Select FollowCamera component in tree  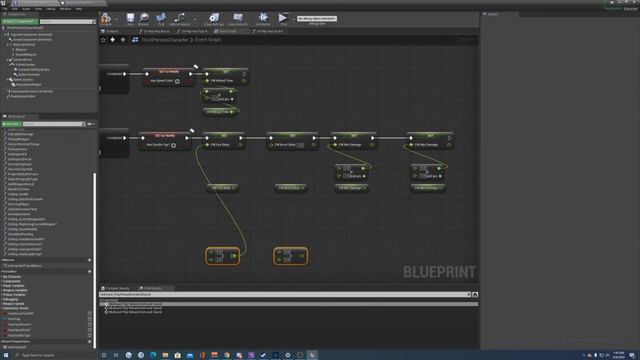point(24,64)
